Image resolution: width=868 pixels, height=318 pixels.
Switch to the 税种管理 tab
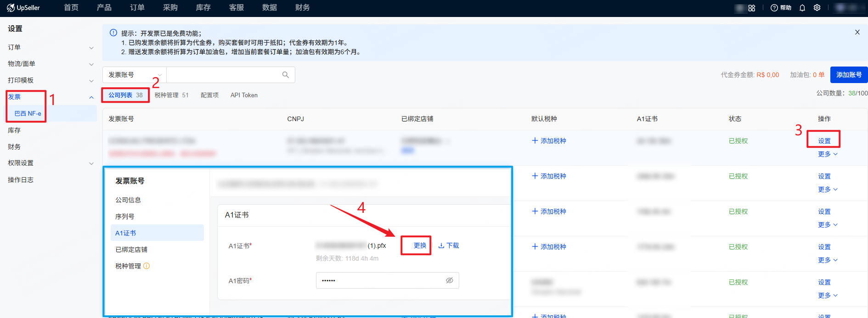pyautogui.click(x=171, y=95)
